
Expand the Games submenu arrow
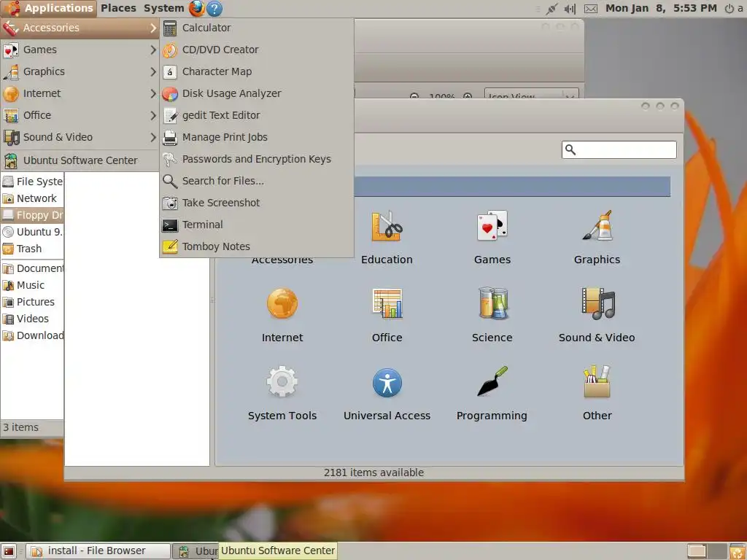pos(153,50)
